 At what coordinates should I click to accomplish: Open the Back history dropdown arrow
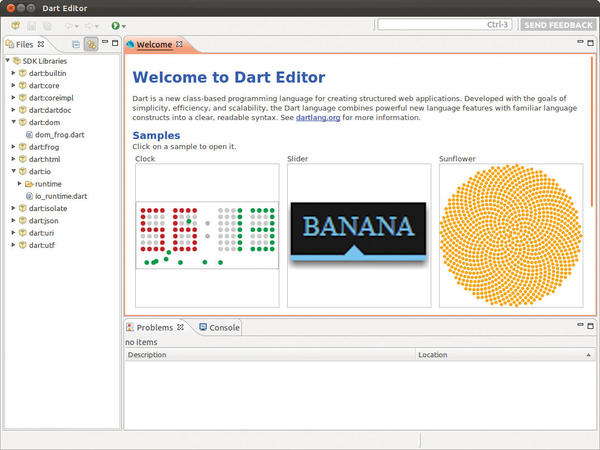pos(77,26)
